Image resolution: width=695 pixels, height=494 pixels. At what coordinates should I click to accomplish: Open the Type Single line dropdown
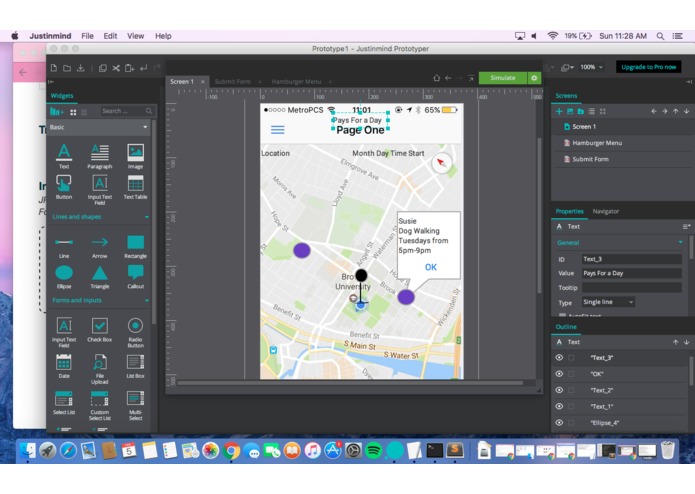click(608, 302)
